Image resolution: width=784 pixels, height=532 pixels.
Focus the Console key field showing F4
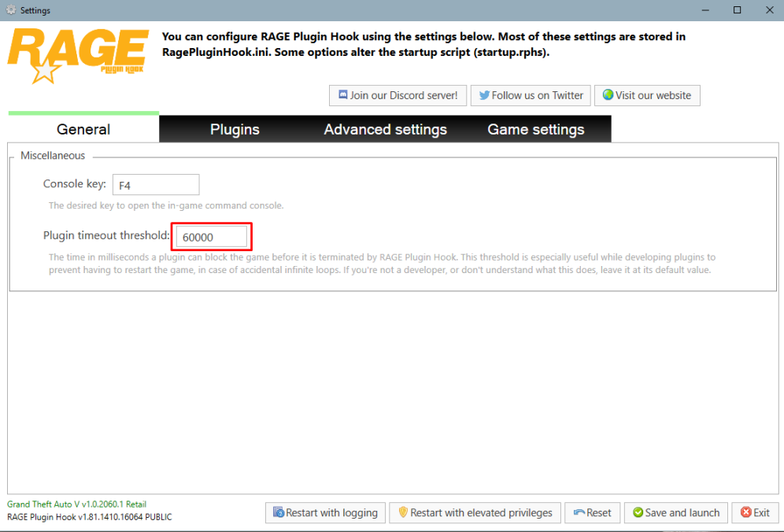point(156,185)
